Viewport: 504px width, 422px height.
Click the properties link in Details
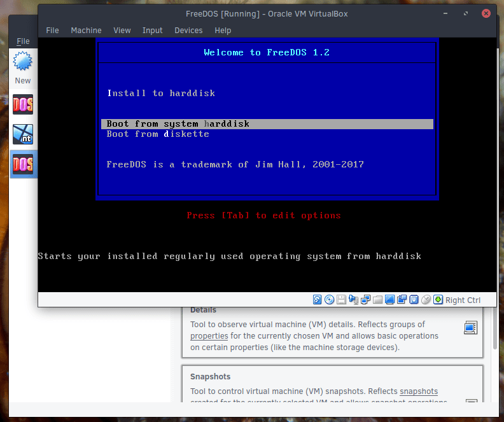coord(209,336)
